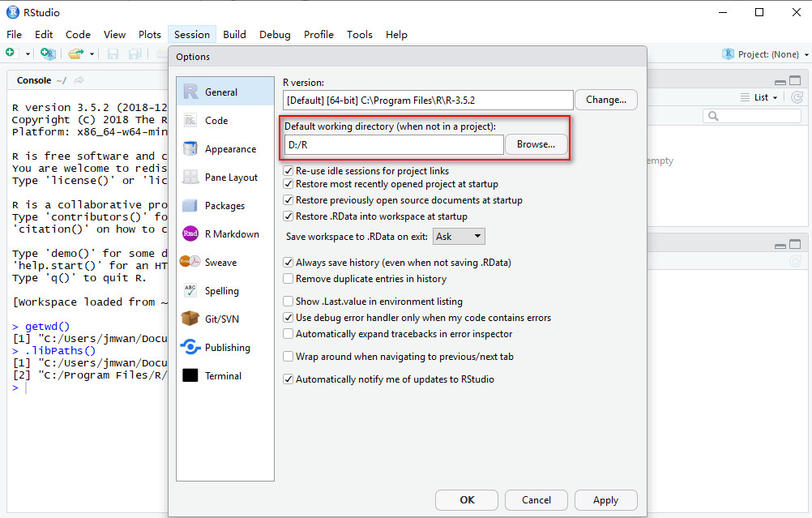
Task: Enable Remove duplicate entries in history
Action: point(288,279)
